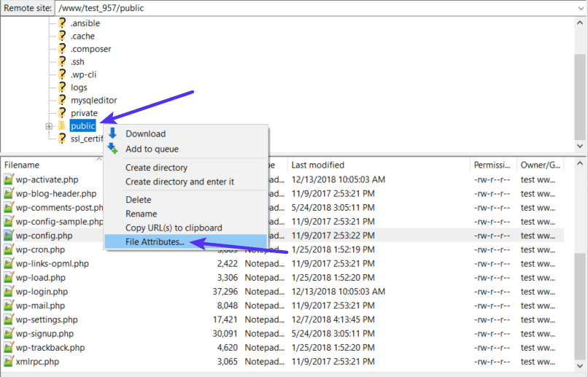Select Delete in the context menu
Image resolution: width=588 pixels, height=377 pixels.
(x=139, y=200)
